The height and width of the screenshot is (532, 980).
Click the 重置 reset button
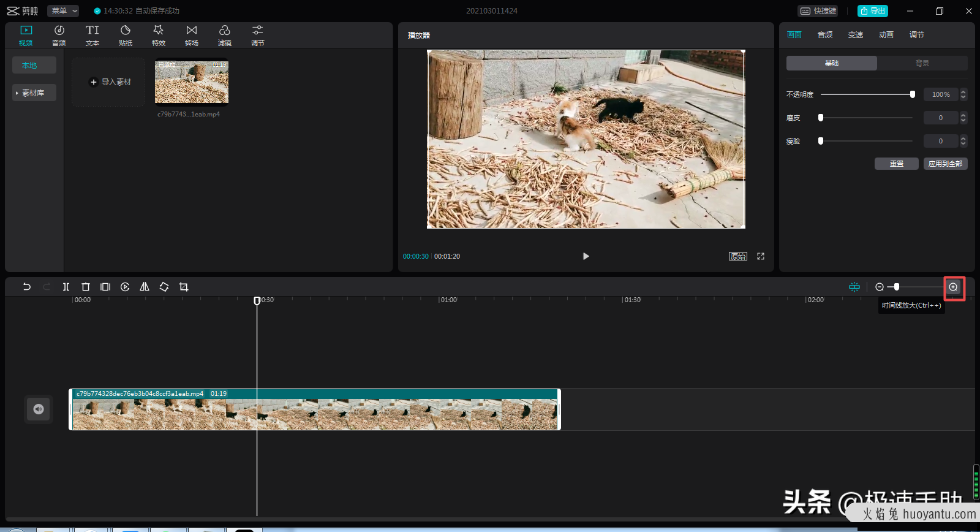point(897,164)
